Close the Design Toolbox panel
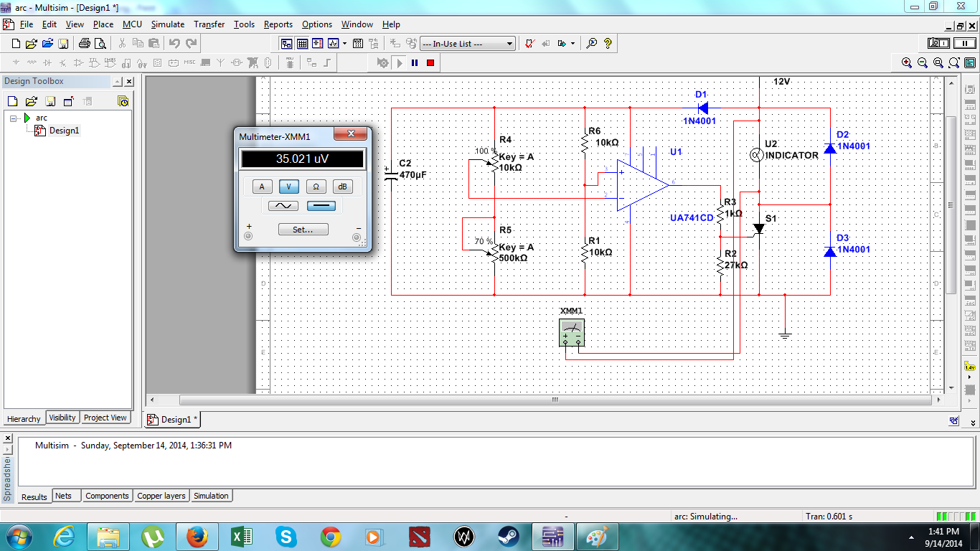The height and width of the screenshot is (551, 980). click(129, 82)
